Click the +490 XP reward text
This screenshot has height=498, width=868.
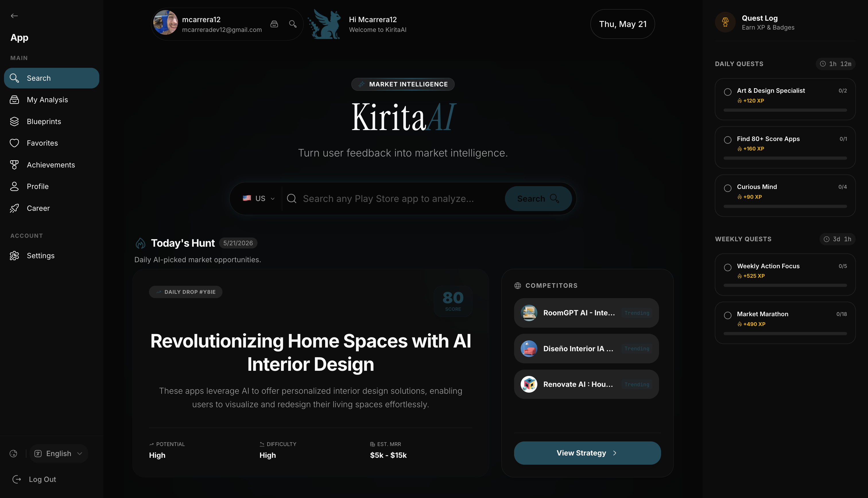click(x=754, y=324)
